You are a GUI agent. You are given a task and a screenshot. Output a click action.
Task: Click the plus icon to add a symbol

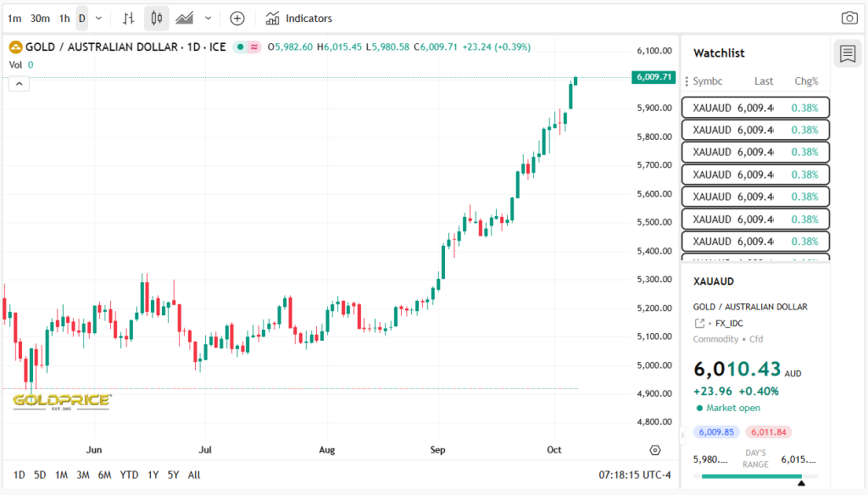(236, 17)
